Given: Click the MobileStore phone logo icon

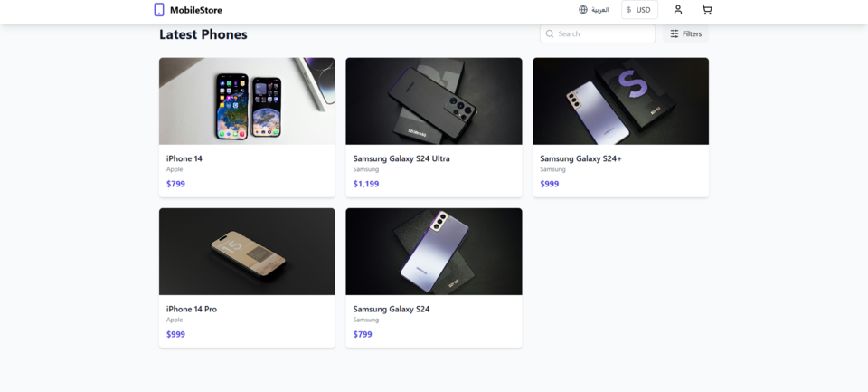Looking at the screenshot, I should 159,9.
